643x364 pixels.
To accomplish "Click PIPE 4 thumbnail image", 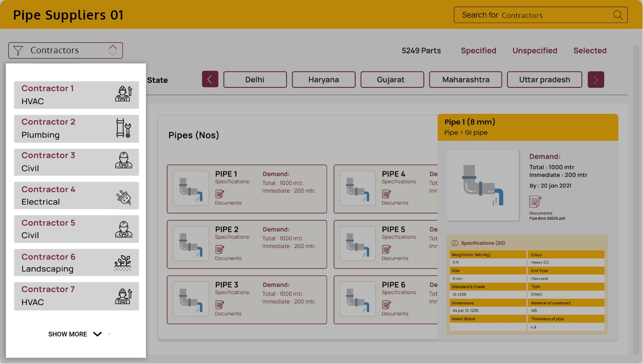I will coord(357,188).
